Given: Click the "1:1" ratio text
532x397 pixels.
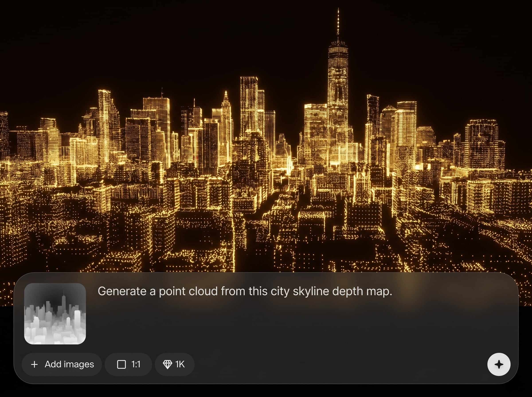Looking at the screenshot, I should tap(136, 364).
